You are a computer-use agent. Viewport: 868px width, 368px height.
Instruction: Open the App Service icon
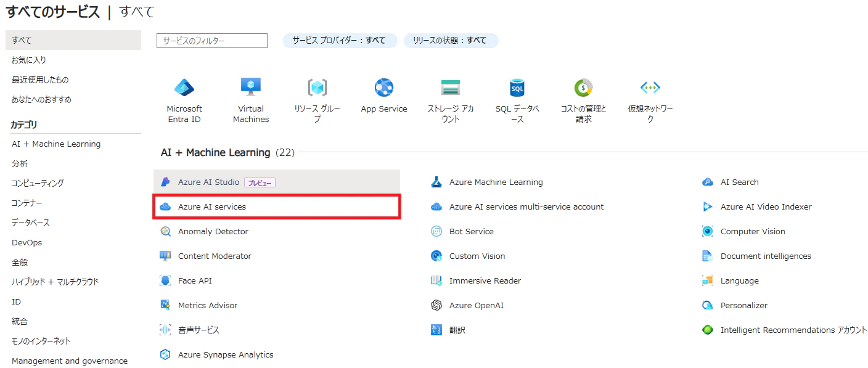click(x=384, y=88)
